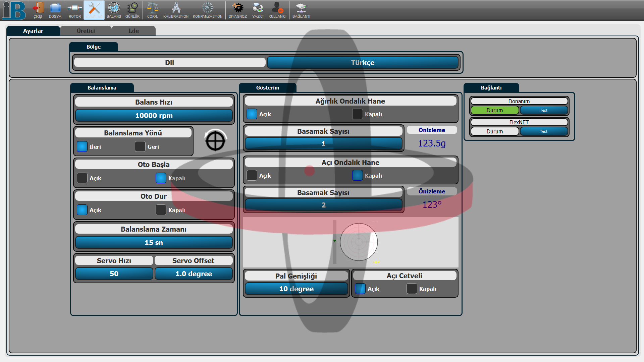The width and height of the screenshot is (644, 362).
Task: Click the Donanım Test button
Action: point(543,110)
